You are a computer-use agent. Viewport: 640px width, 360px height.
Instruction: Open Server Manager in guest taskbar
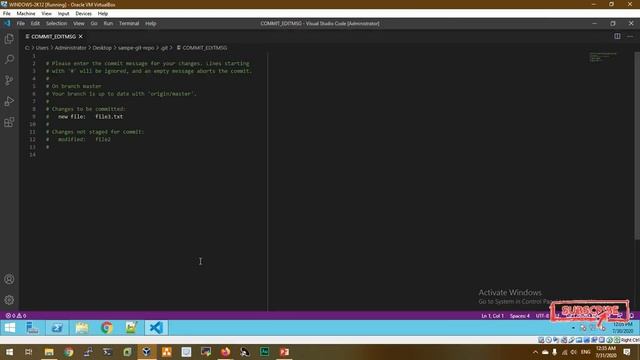(x=32, y=328)
